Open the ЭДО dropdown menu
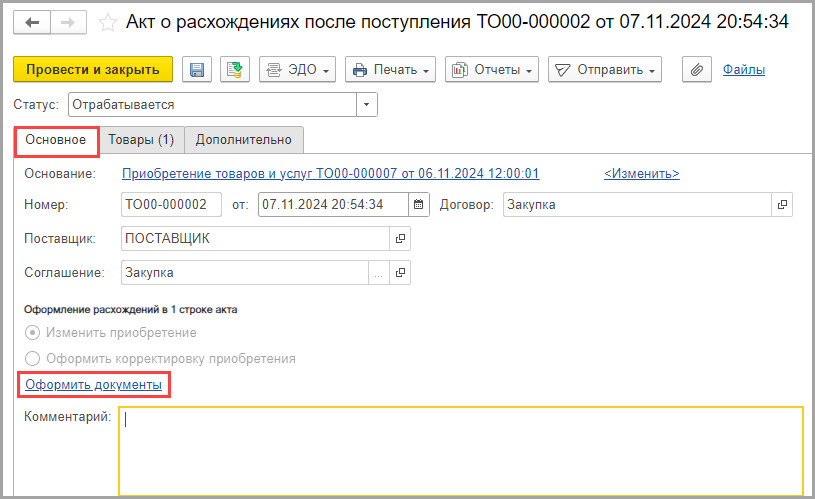The height and width of the screenshot is (499, 815). point(297,70)
